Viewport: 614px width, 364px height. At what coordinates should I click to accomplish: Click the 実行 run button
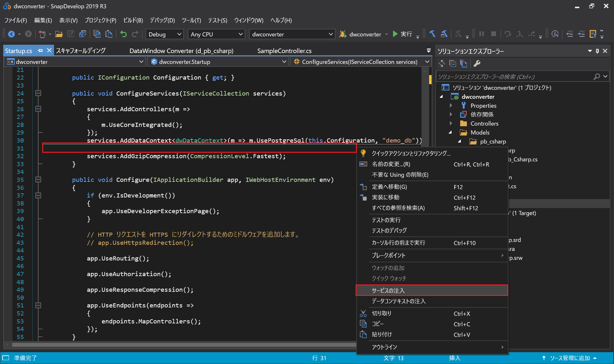click(x=402, y=34)
